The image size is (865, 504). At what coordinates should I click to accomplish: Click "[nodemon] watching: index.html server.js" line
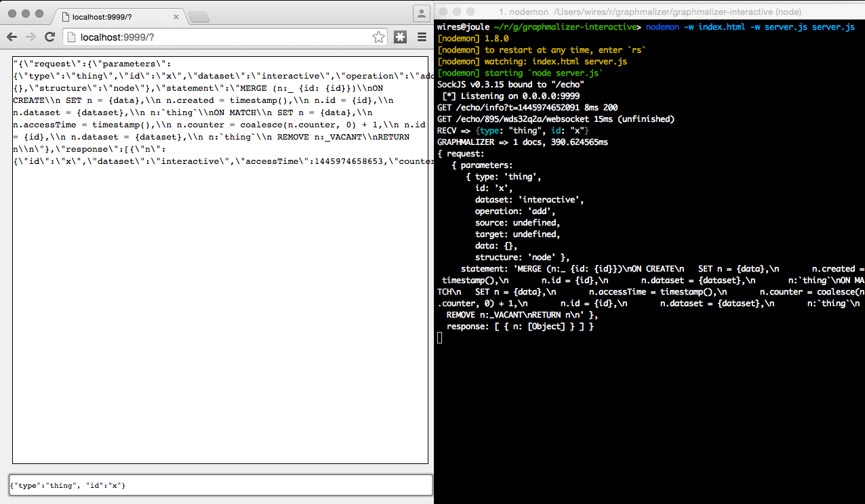(x=532, y=62)
